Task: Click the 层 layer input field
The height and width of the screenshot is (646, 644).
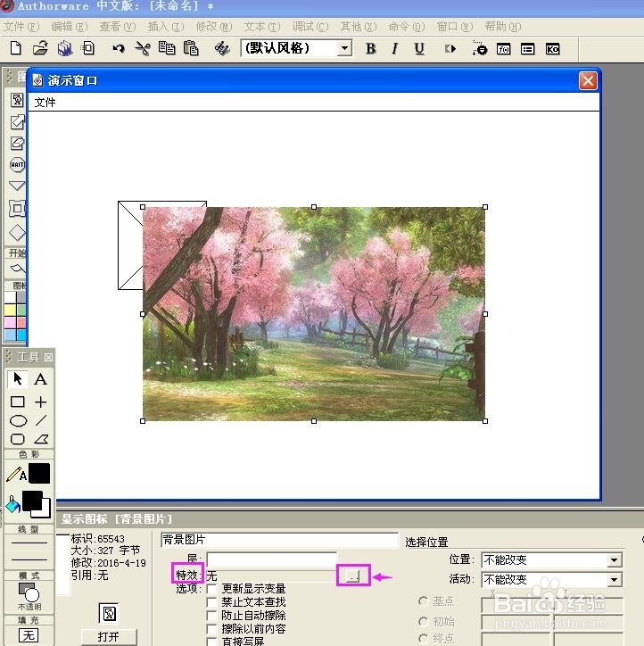Action: click(x=272, y=559)
